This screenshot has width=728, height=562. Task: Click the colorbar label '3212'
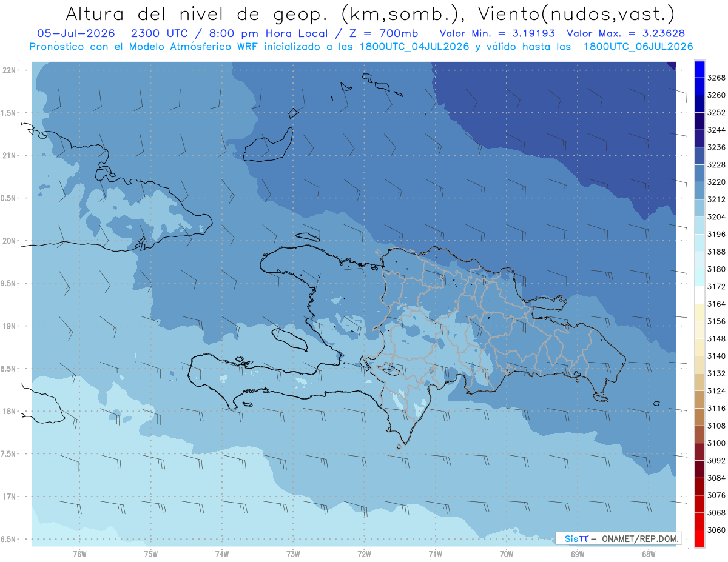point(716,199)
